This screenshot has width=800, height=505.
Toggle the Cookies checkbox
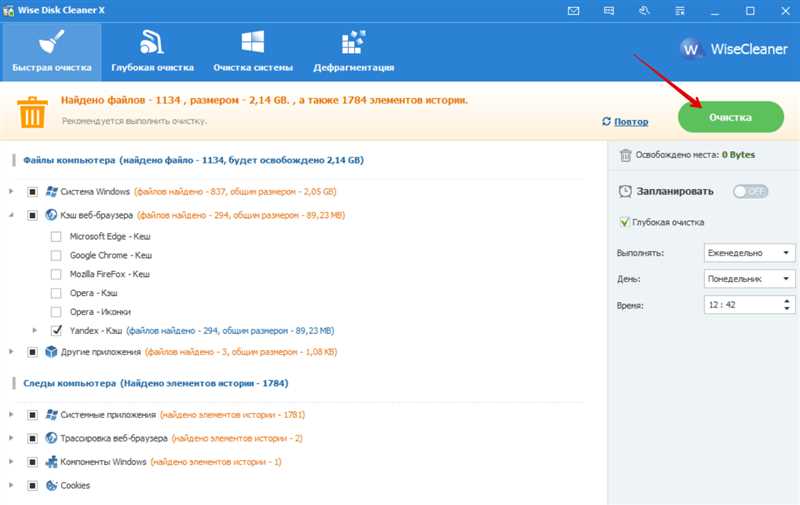(32, 486)
